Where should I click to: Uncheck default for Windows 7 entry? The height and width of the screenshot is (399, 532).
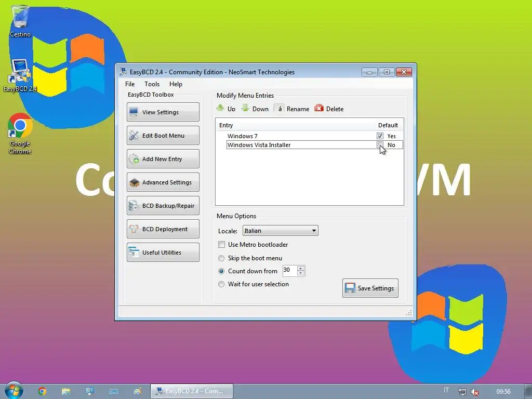(380, 136)
